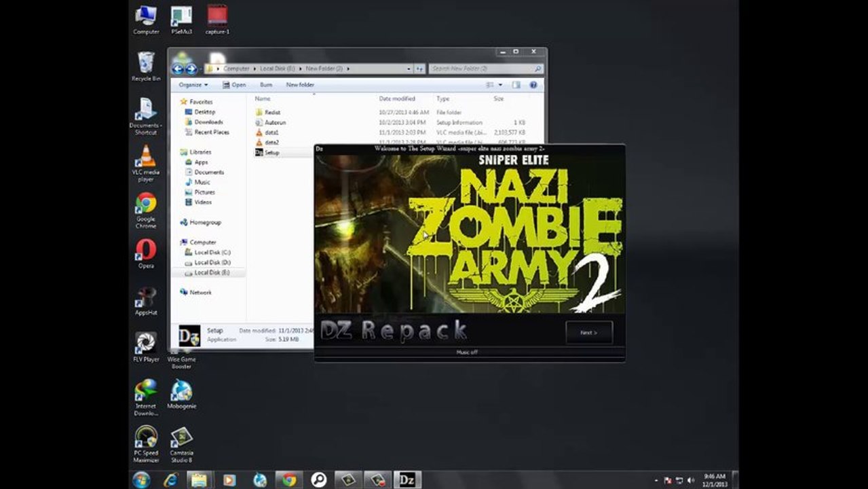The image size is (868, 489).
Task: Click Local Disk (E:) in address bar
Action: coord(278,69)
